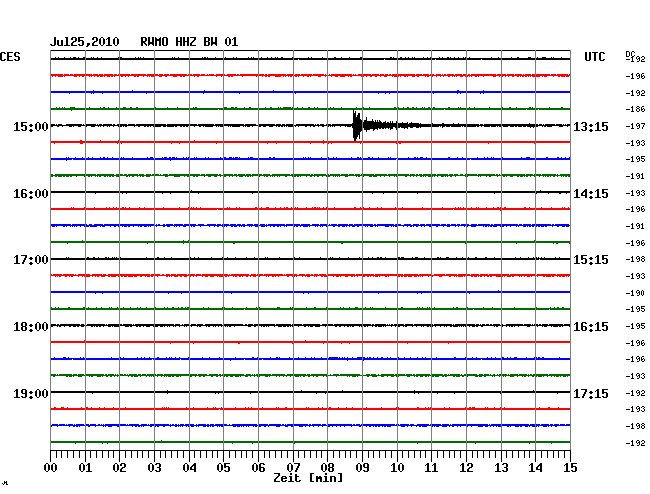The width and height of the screenshot is (650, 494).
Task: Select the "16:00" local time label
Action: tap(31, 194)
